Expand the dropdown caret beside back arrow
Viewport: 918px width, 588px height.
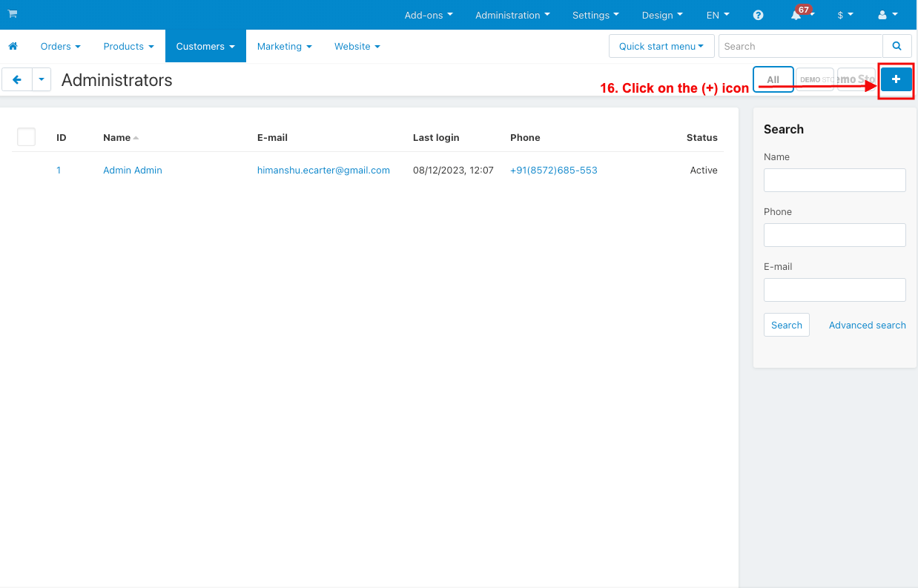(42, 79)
